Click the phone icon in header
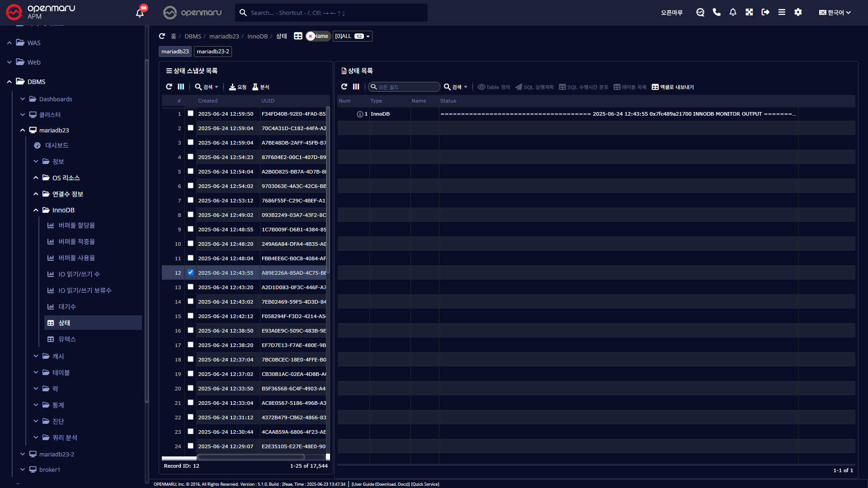This screenshot has width=868, height=488. coord(717,12)
